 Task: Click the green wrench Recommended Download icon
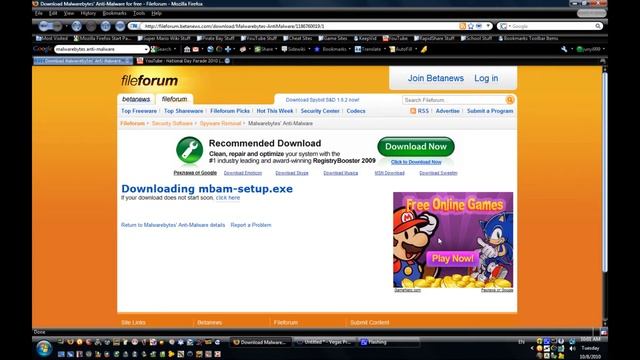click(189, 150)
